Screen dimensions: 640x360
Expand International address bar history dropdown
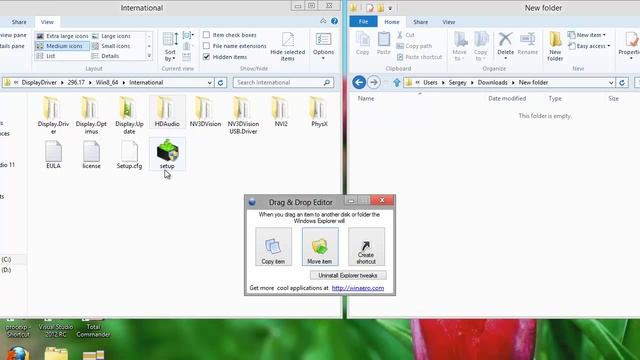[x=209, y=82]
